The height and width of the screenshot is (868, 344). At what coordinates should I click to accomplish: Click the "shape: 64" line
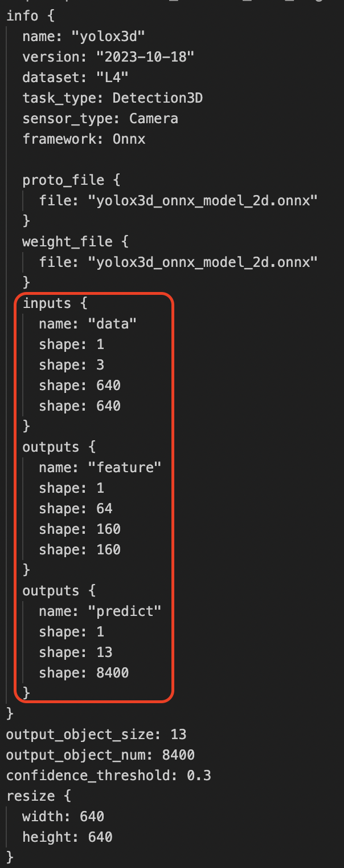[75, 509]
